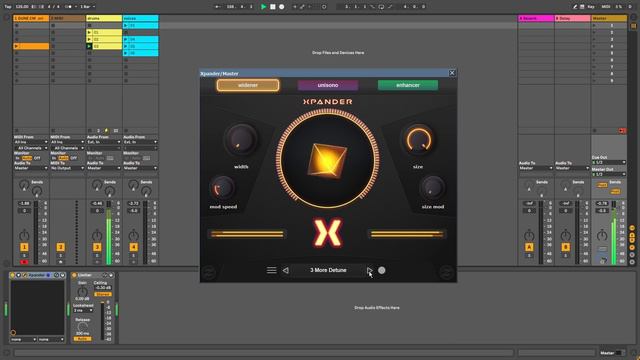
Task: Go to the previous Xpander preset
Action: click(x=285, y=270)
